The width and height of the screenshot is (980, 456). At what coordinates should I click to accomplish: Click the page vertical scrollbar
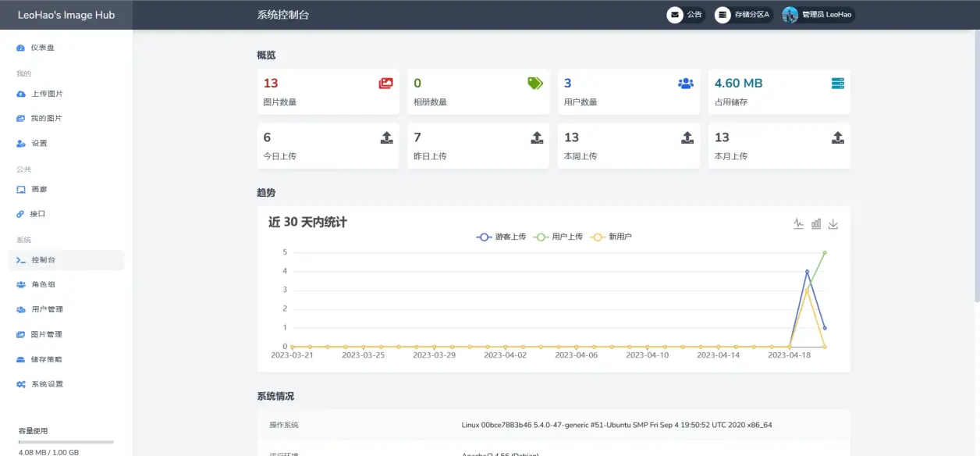pyautogui.click(x=976, y=166)
